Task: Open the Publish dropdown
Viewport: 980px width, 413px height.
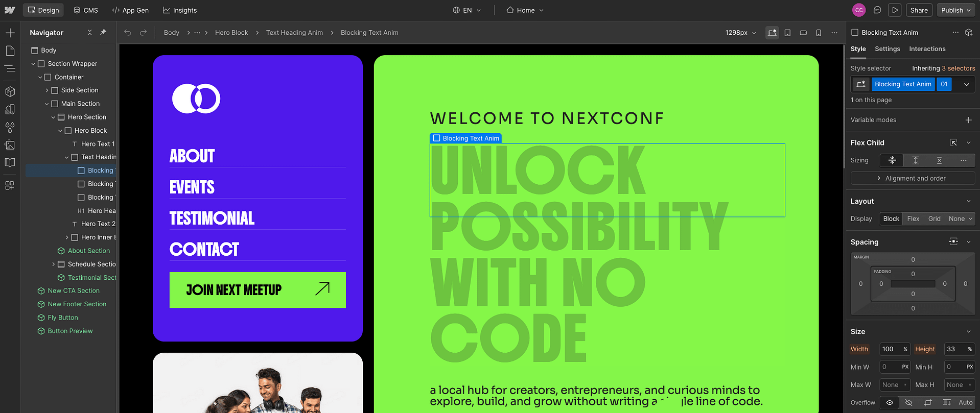Action: pos(956,10)
